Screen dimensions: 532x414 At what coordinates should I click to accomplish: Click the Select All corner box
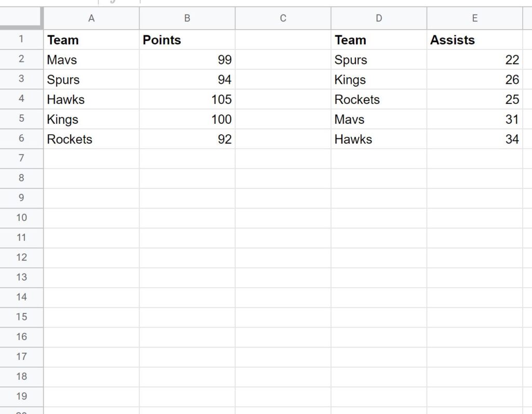point(21,18)
